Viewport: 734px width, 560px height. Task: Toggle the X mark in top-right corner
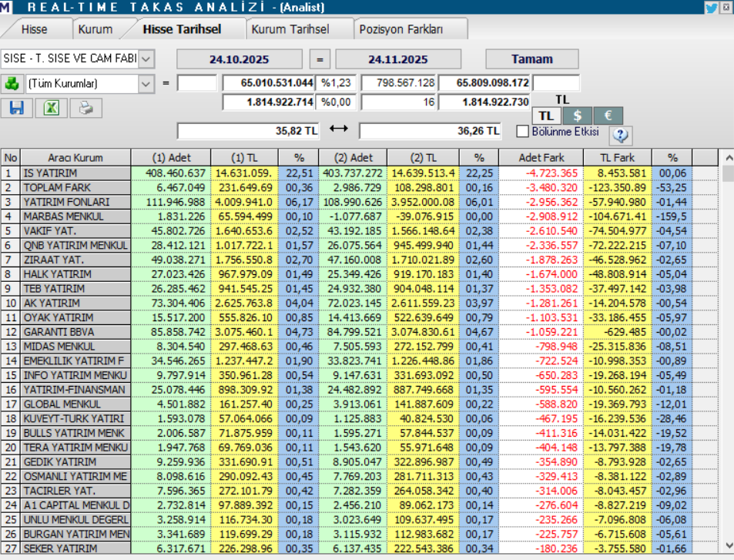[x=727, y=7]
